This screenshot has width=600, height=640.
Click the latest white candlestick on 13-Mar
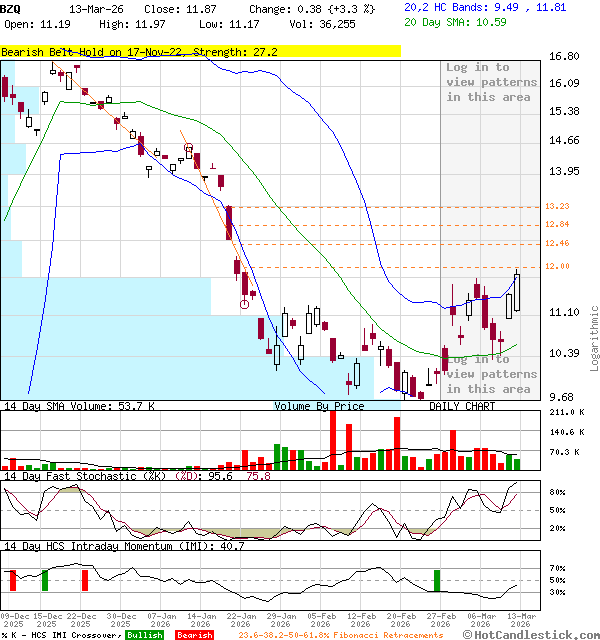[x=518, y=292]
